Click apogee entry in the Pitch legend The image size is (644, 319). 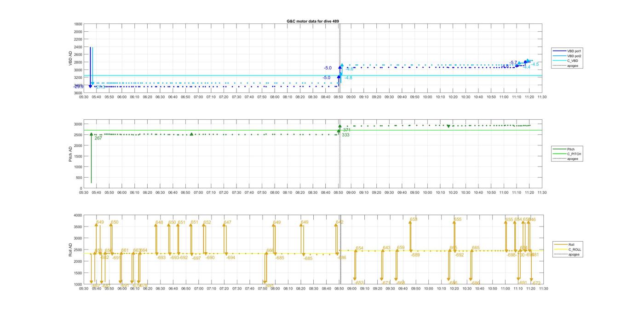coord(565,159)
